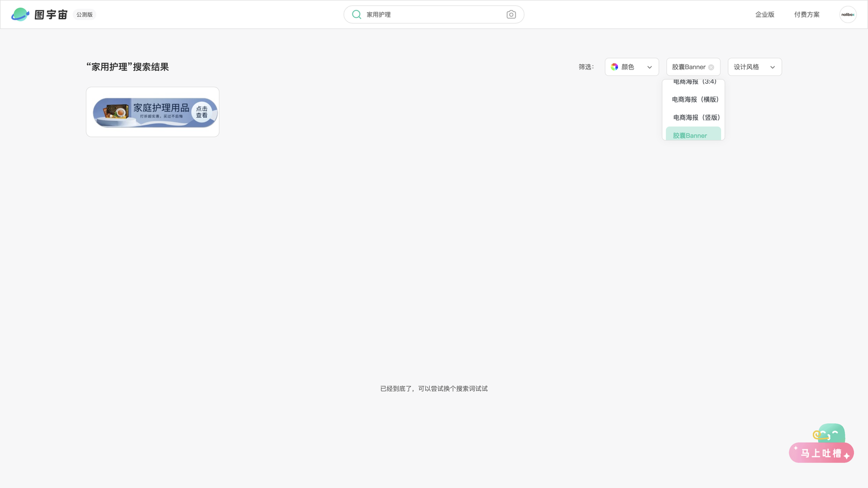This screenshot has height=488, width=868.
Task: Clear the 胶囊Banner filter with its x icon
Action: [x=711, y=67]
